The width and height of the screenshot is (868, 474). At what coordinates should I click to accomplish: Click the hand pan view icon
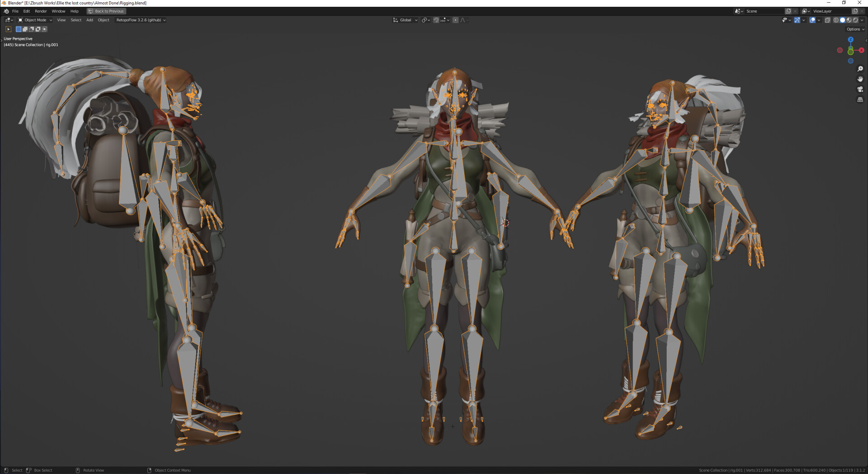click(860, 79)
